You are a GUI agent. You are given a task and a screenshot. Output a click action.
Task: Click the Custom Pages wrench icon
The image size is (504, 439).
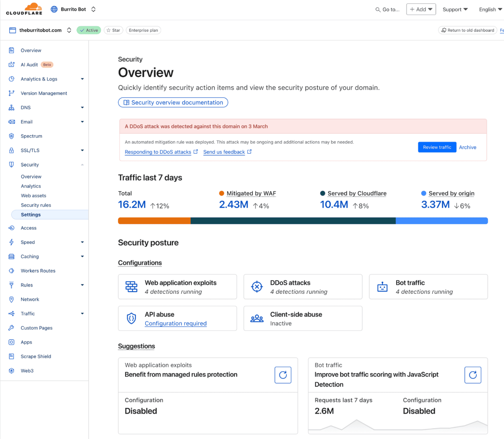point(11,328)
